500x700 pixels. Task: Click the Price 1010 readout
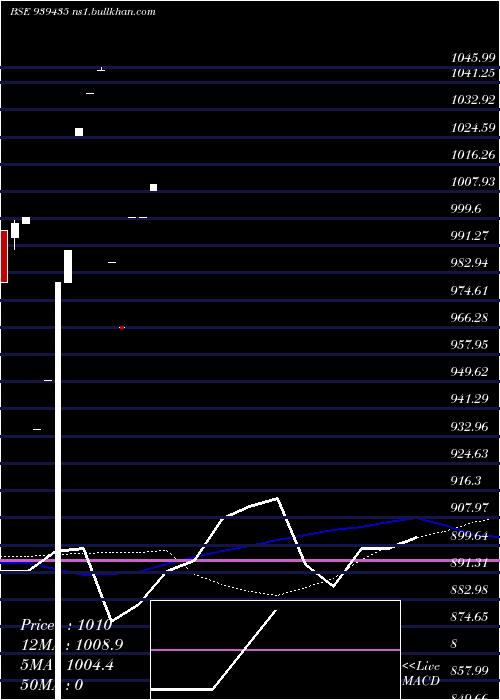click(66, 625)
